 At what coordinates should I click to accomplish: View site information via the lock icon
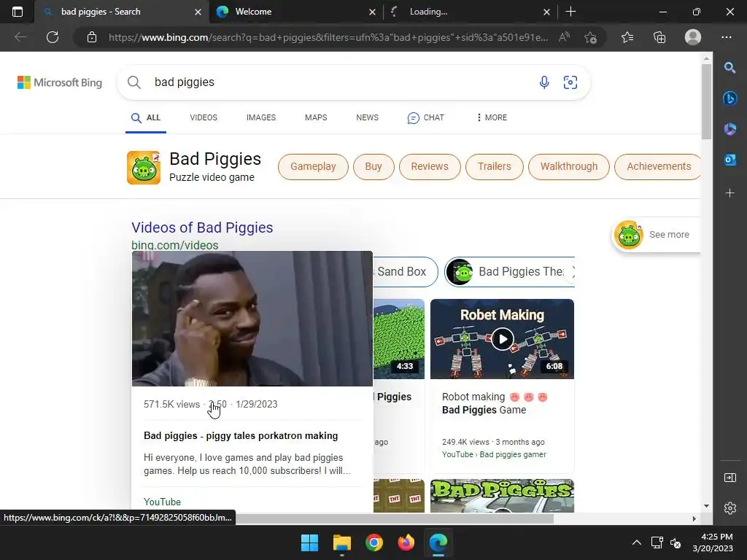tap(92, 37)
